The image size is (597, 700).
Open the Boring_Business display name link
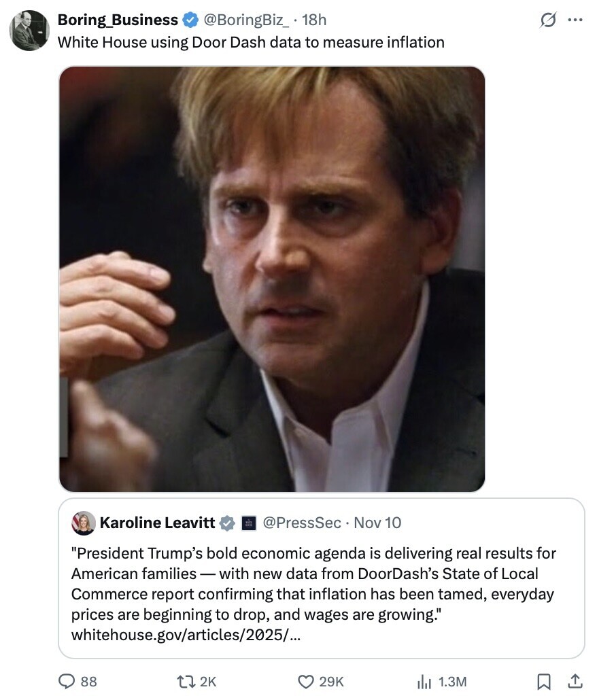(x=118, y=20)
